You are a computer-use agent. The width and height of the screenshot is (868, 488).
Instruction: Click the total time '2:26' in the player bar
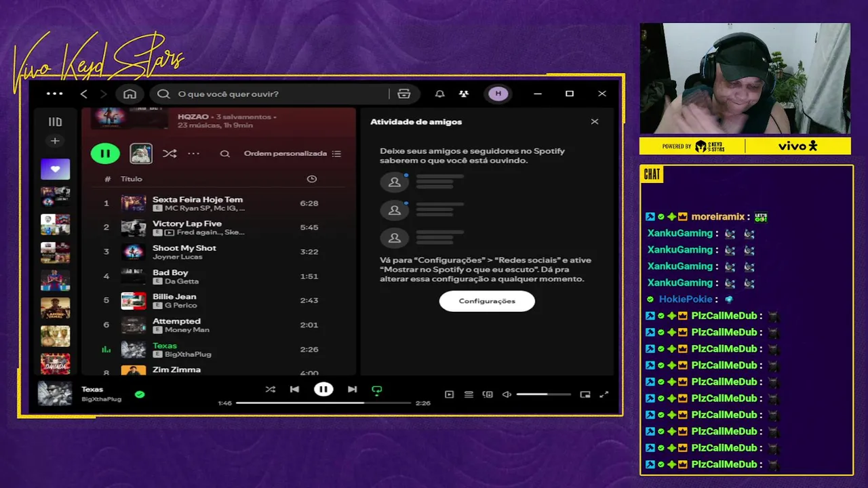point(423,403)
